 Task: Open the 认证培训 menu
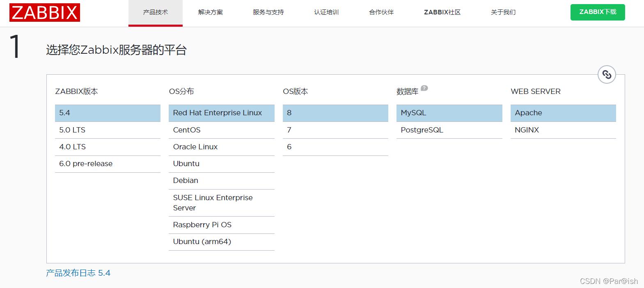(x=326, y=12)
